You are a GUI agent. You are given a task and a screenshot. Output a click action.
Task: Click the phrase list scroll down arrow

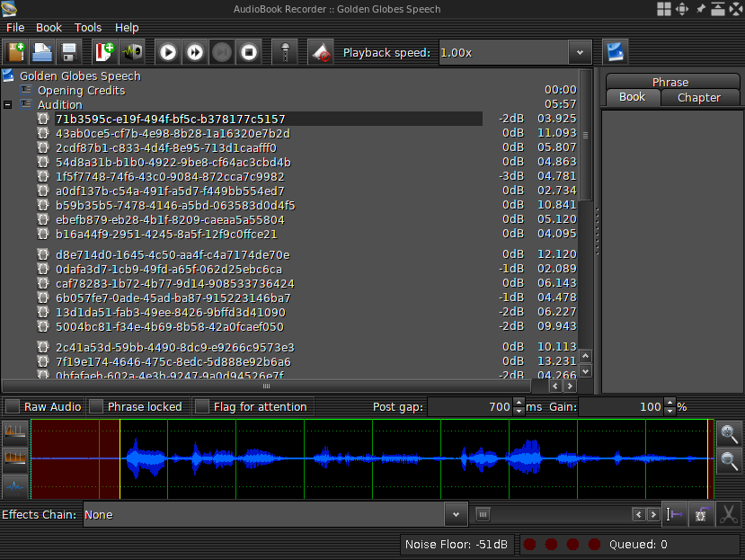pyautogui.click(x=586, y=371)
